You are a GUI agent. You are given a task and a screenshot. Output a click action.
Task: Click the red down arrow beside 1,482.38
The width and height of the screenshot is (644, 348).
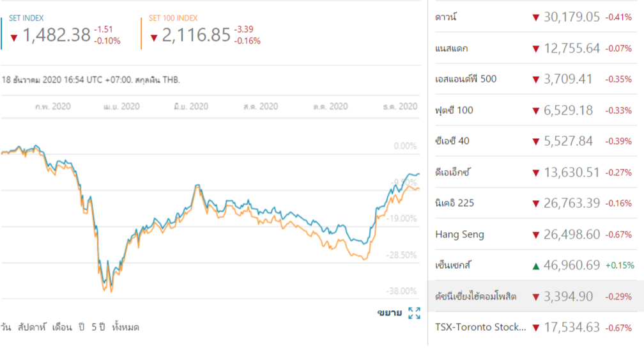pyautogui.click(x=14, y=37)
